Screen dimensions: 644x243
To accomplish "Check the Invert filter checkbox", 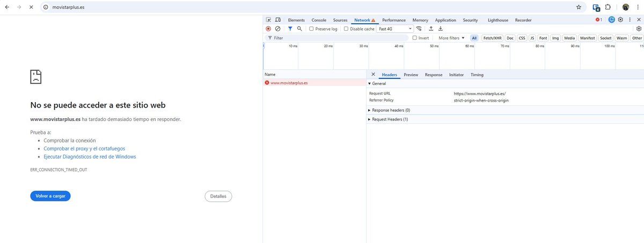I will [x=414, y=38].
